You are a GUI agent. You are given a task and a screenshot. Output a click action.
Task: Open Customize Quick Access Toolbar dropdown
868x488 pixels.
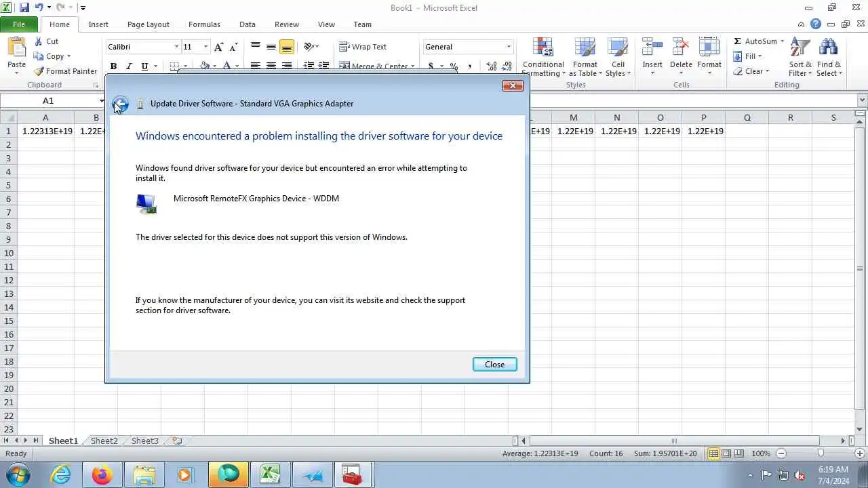tap(83, 8)
